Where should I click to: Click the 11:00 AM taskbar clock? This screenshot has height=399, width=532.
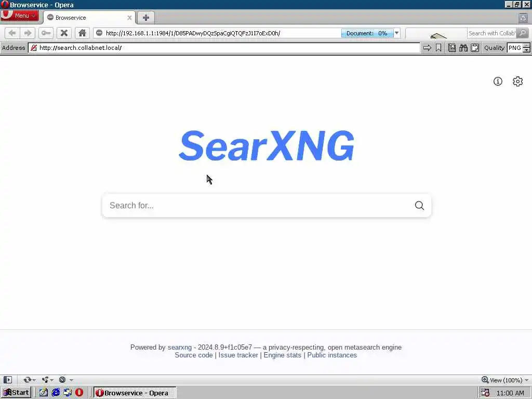510,393
